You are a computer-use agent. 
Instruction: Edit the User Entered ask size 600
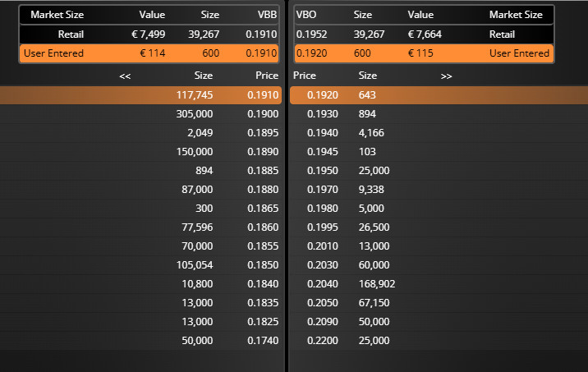click(x=362, y=53)
